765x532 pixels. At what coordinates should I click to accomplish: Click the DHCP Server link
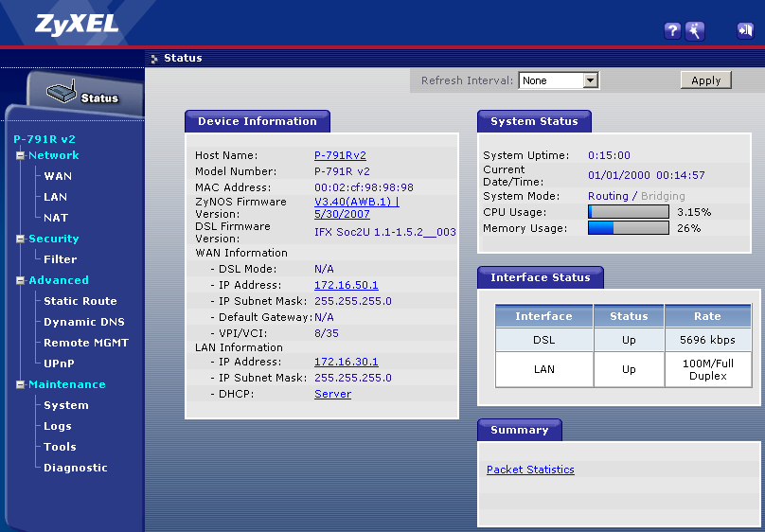(x=332, y=394)
